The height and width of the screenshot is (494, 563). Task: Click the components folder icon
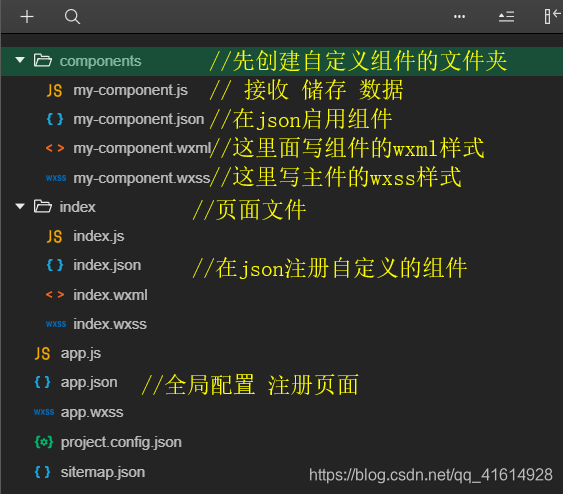point(43,60)
